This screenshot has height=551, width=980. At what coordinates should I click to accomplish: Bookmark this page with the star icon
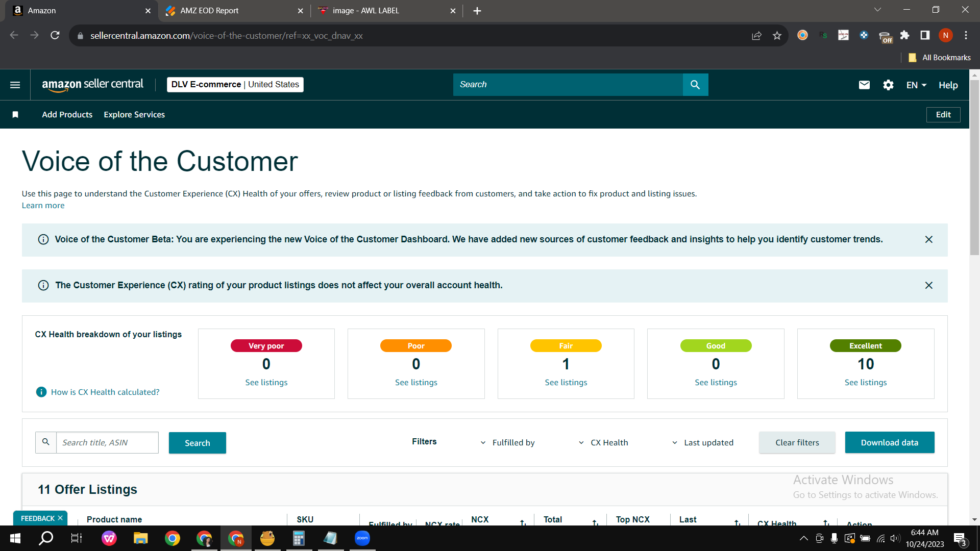pos(777,35)
